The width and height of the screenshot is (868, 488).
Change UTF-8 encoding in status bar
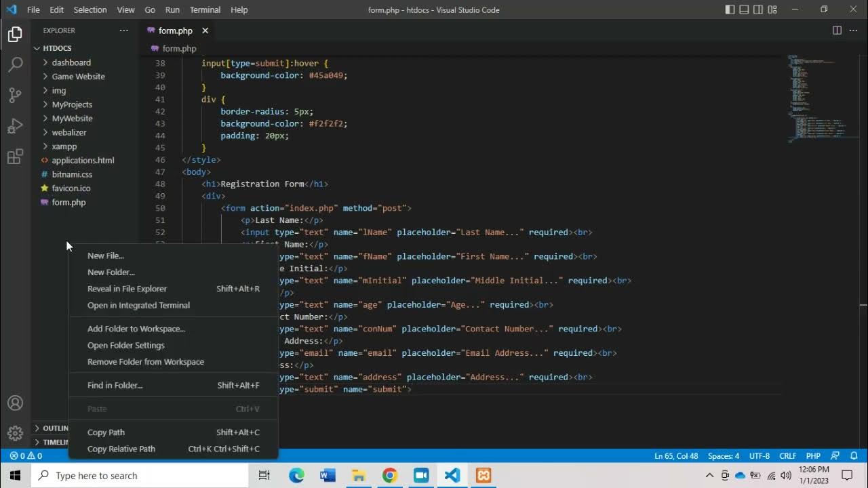[759, 456]
